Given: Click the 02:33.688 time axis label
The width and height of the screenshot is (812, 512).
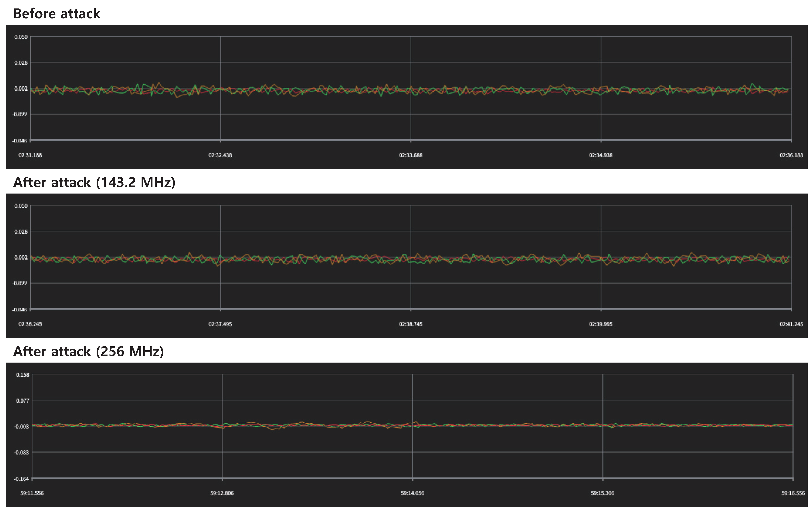Looking at the screenshot, I should [410, 155].
